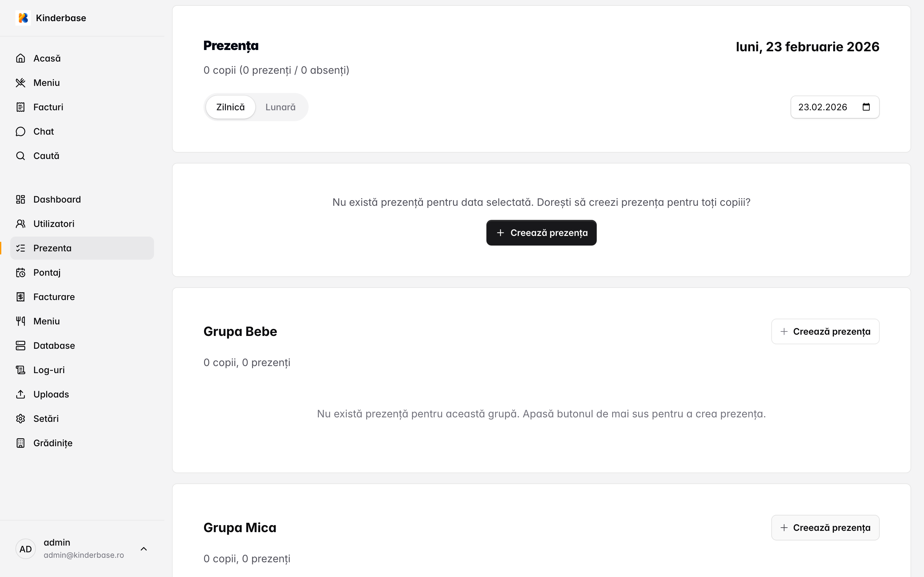Image resolution: width=924 pixels, height=577 pixels.
Task: Open the Setări gear icon
Action: point(21,419)
